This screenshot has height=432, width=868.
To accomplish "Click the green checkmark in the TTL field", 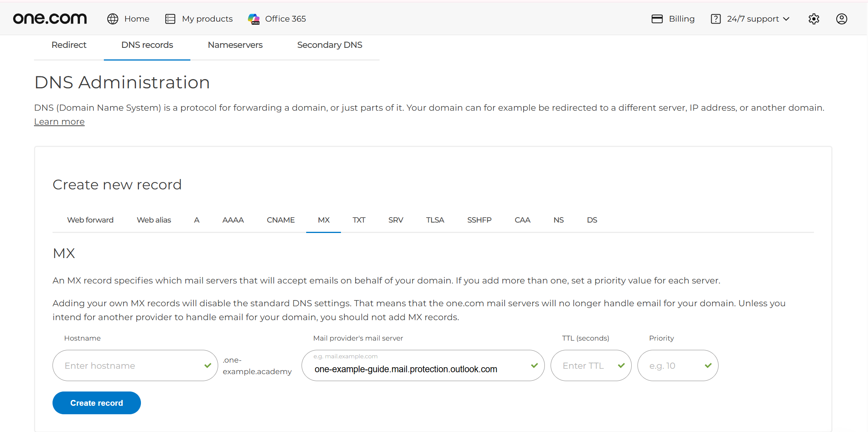I will click(621, 365).
